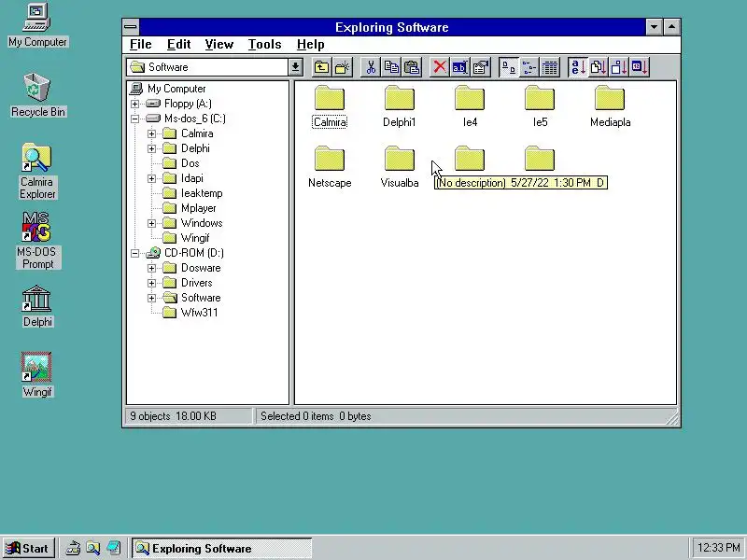This screenshot has height=560, width=747.
Task: Select the Visualba folder icon
Action: pyautogui.click(x=400, y=168)
